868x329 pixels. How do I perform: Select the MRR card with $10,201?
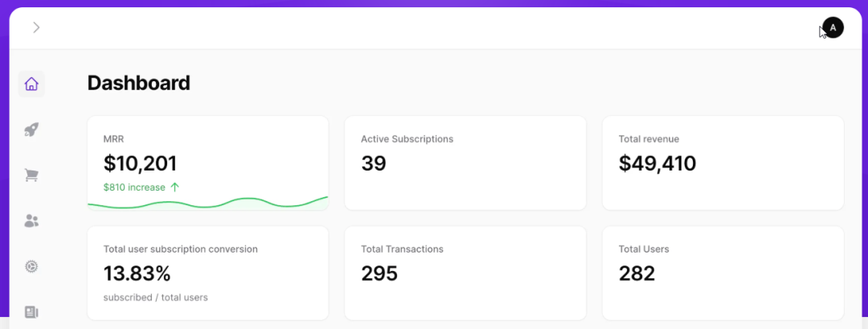point(208,162)
